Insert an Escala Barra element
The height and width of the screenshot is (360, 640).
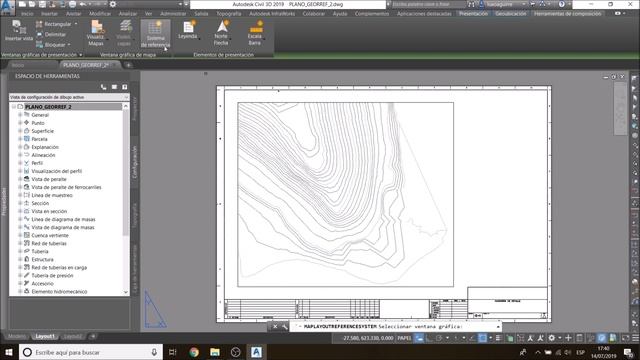tap(255, 33)
